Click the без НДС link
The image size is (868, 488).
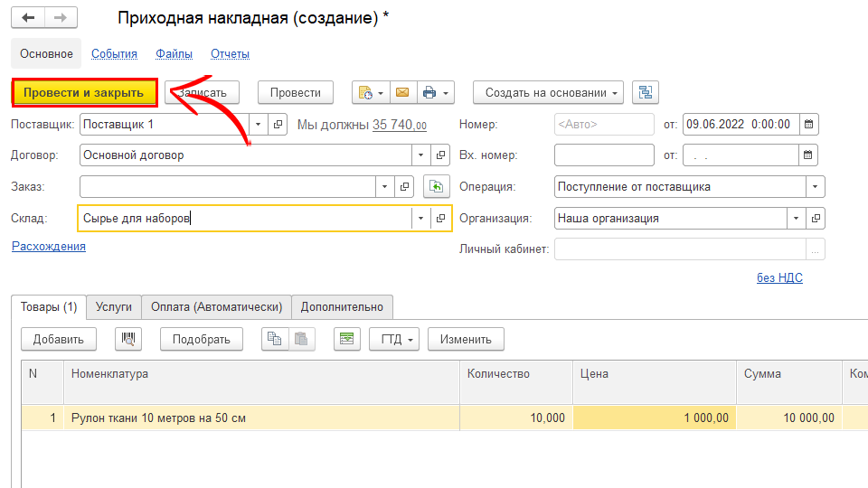pyautogui.click(x=779, y=277)
